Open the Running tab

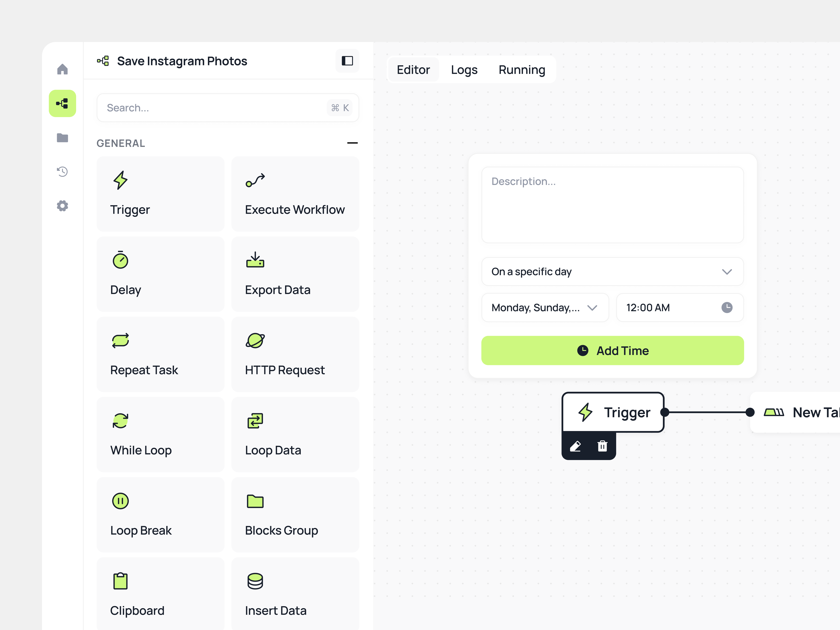pyautogui.click(x=521, y=69)
